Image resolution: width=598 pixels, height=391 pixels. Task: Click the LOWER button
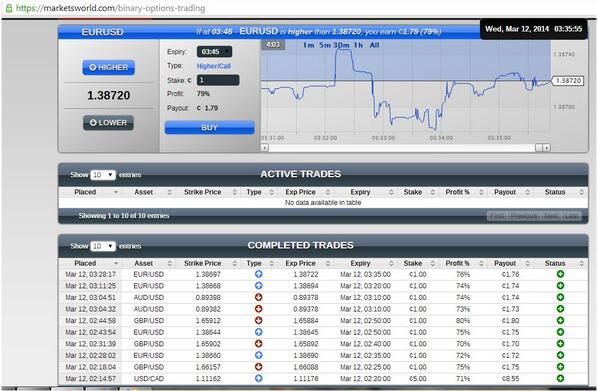[109, 123]
